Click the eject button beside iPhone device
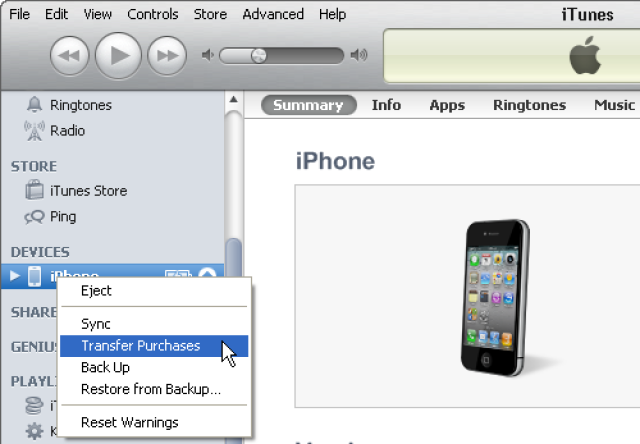 [x=207, y=273]
